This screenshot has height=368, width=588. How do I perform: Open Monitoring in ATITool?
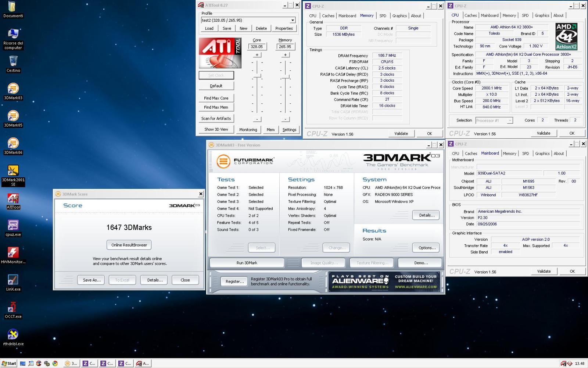(248, 130)
